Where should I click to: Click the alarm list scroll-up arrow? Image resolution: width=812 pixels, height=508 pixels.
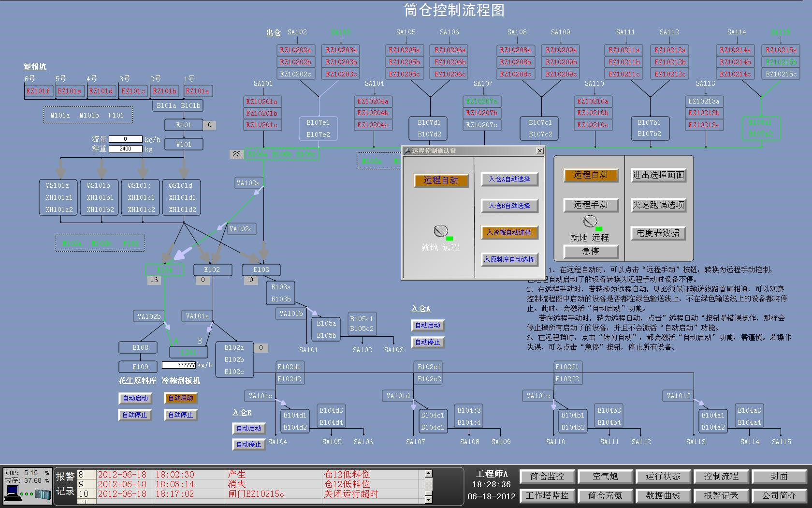[x=428, y=474]
